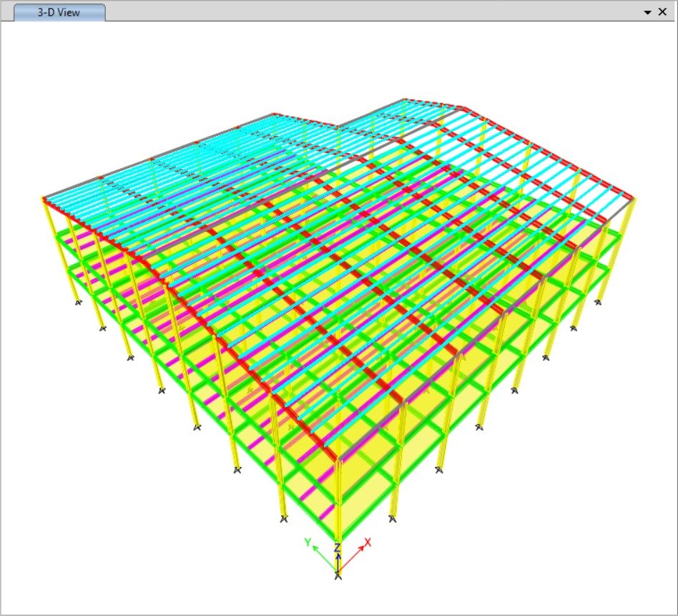Click the red X axis label
678x616 pixels.
click(x=368, y=542)
